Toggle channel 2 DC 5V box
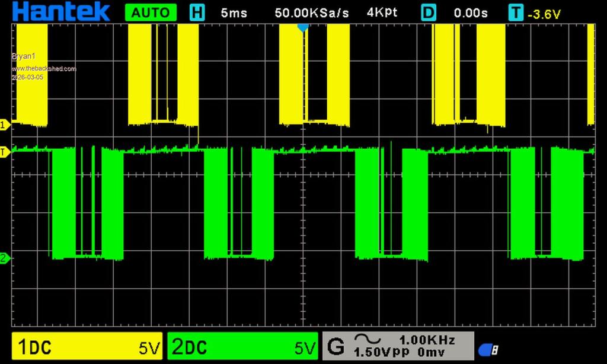 tap(243, 347)
